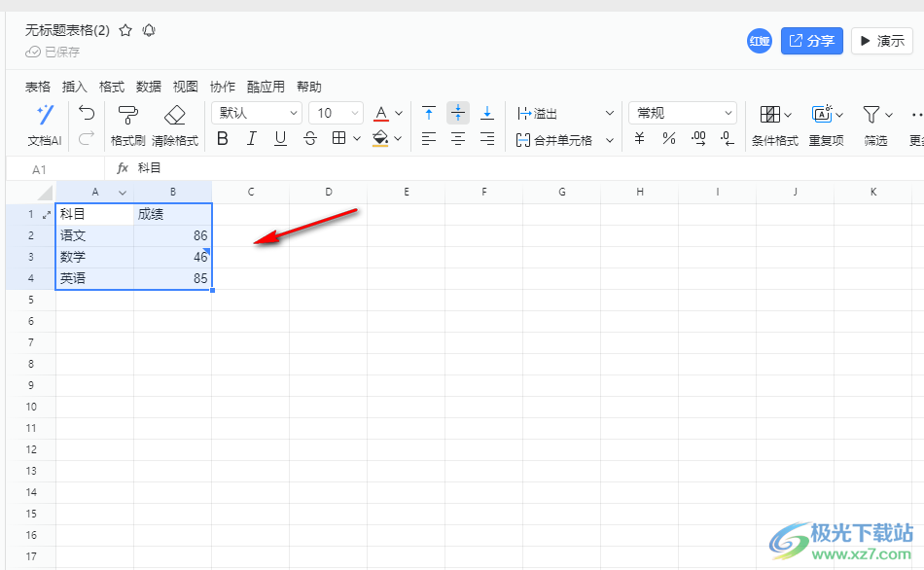Viewport: 924px width, 570px height.
Task: Open the 数据 menu
Action: [x=149, y=87]
